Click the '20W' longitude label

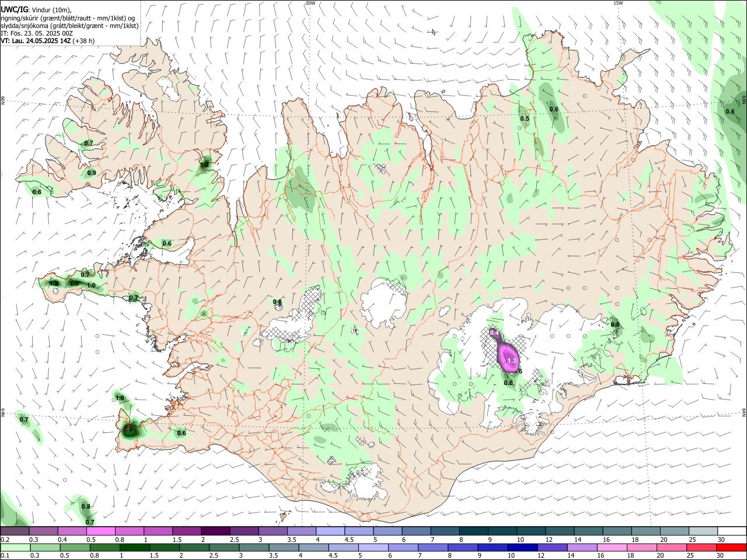(310, 3)
